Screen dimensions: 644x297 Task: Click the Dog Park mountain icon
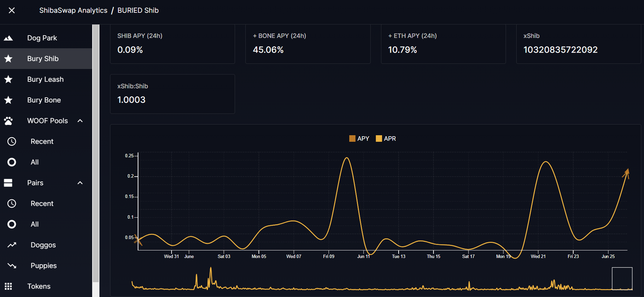coord(8,39)
